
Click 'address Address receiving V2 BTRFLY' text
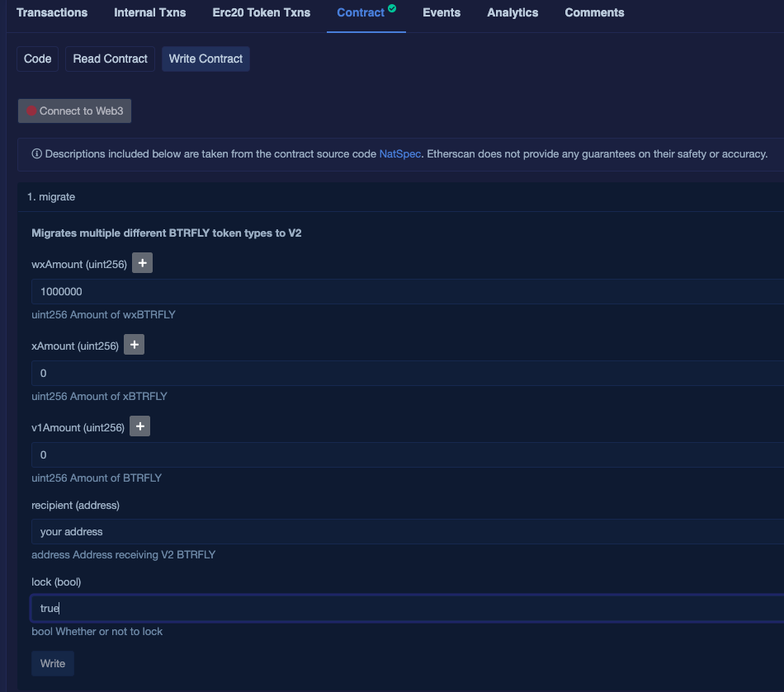pyautogui.click(x=124, y=554)
